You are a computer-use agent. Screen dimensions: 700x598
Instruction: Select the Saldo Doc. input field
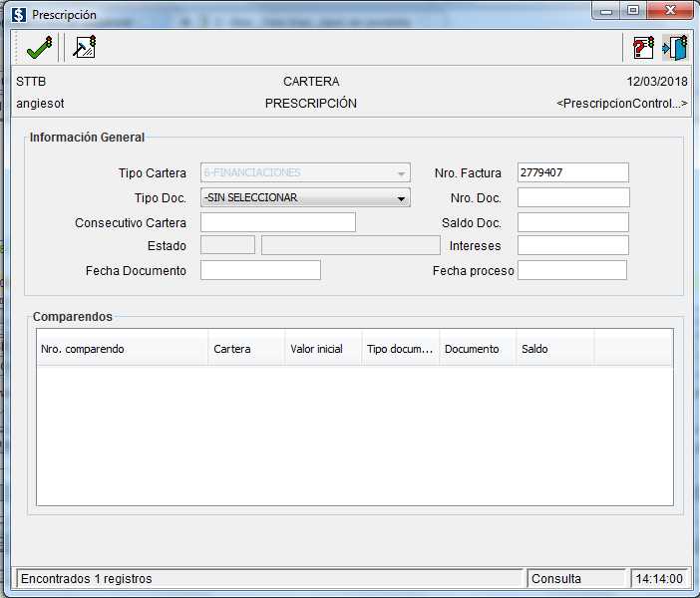click(572, 222)
